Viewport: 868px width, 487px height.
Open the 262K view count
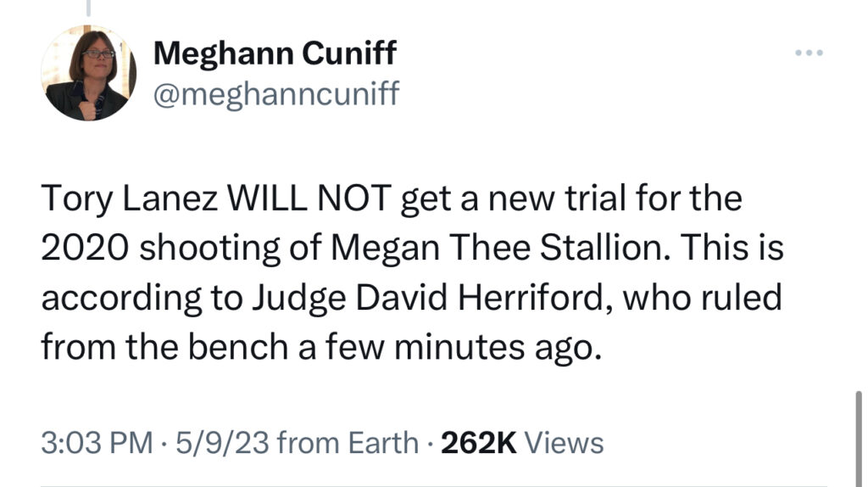[x=479, y=443]
